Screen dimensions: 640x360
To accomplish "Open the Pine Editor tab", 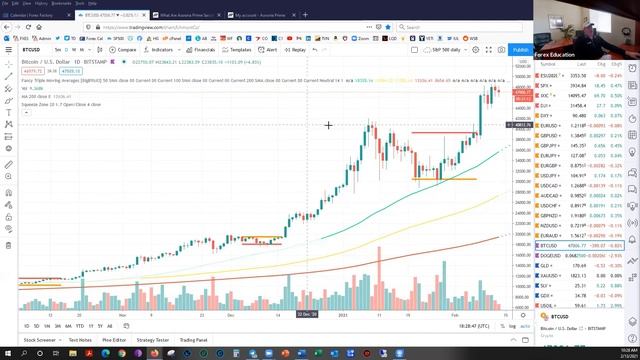I will pyautogui.click(x=114, y=340).
